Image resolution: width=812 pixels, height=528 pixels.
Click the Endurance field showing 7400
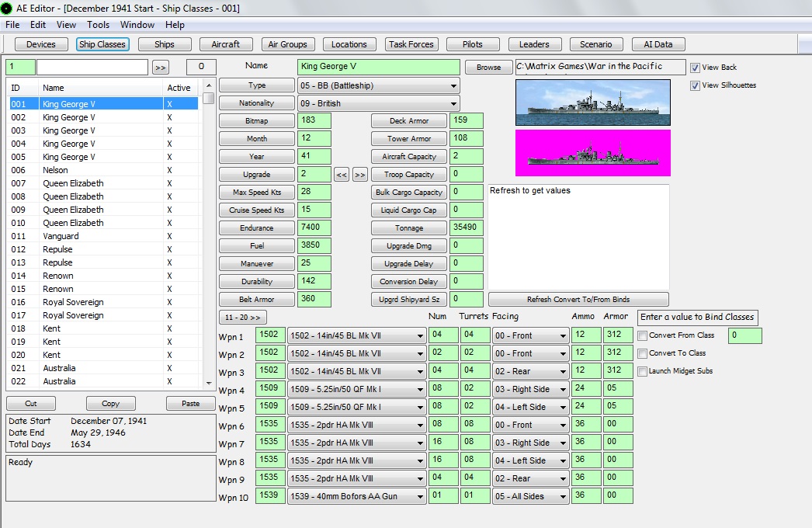point(314,228)
